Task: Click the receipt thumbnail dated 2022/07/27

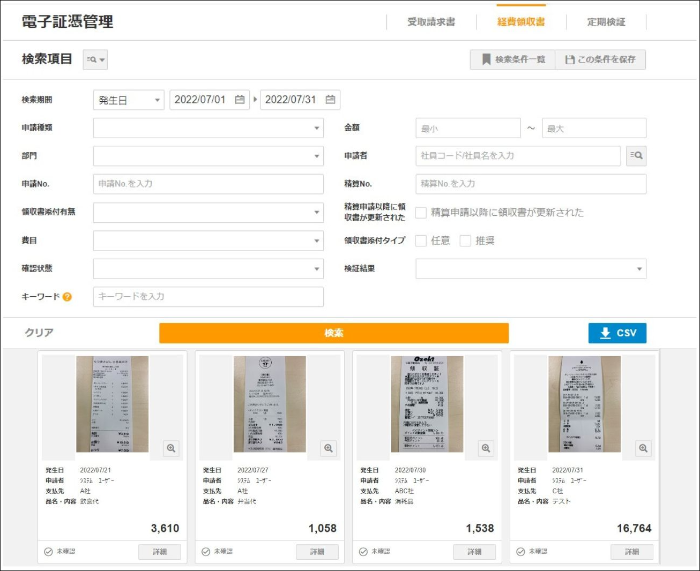Action: tap(270, 404)
